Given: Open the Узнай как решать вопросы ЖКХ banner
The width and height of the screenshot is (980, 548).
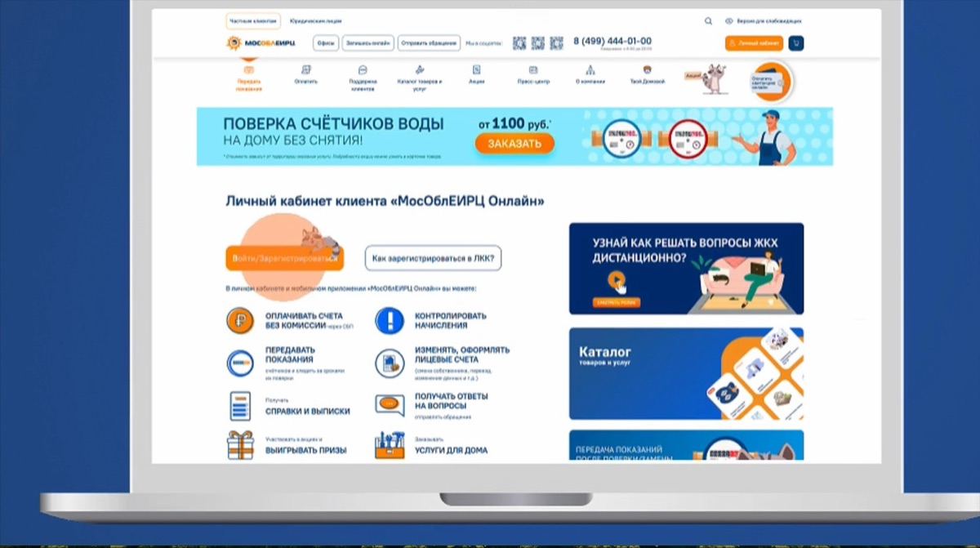Looking at the screenshot, I should [686, 269].
